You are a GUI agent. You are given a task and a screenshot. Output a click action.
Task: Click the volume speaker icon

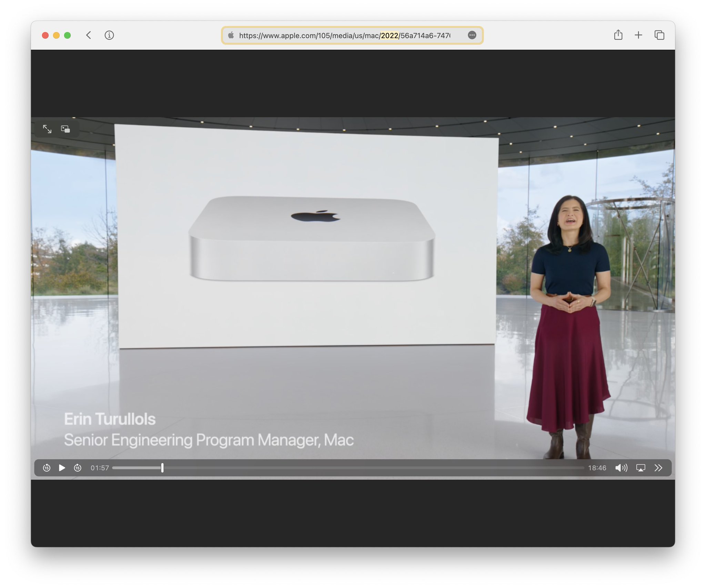point(621,468)
